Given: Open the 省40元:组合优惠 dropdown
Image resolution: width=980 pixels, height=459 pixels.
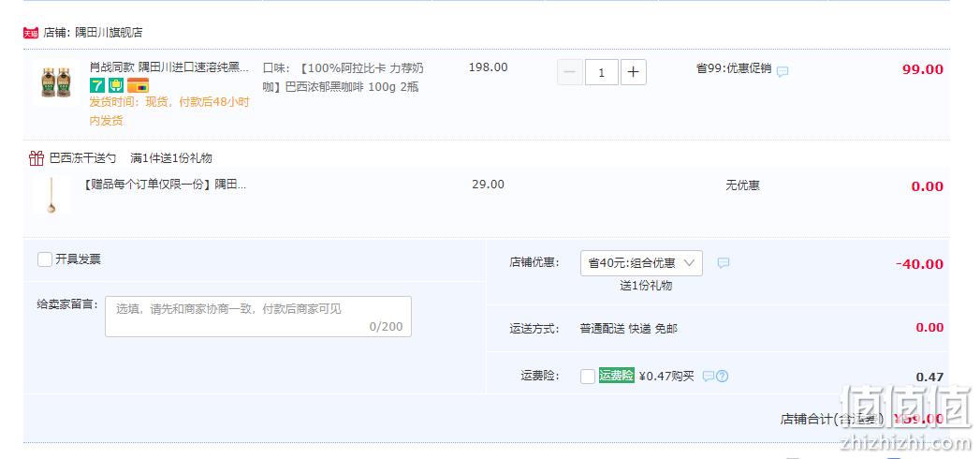Looking at the screenshot, I should pyautogui.click(x=641, y=263).
